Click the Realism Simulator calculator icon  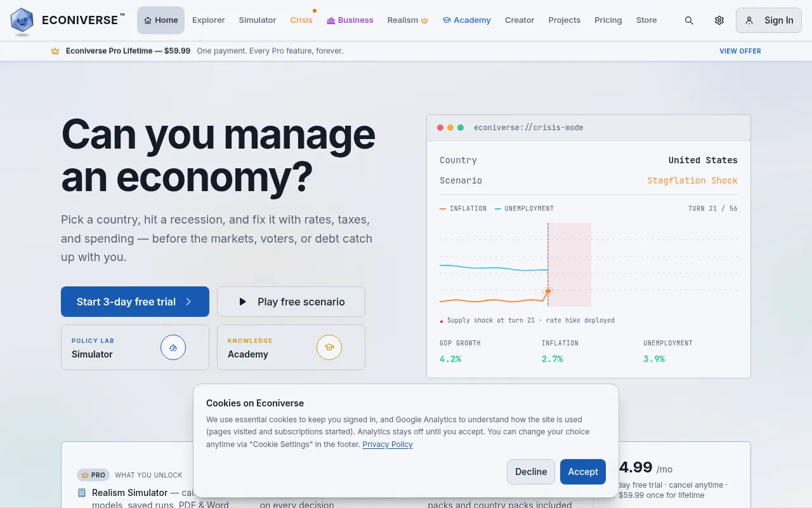pos(82,493)
